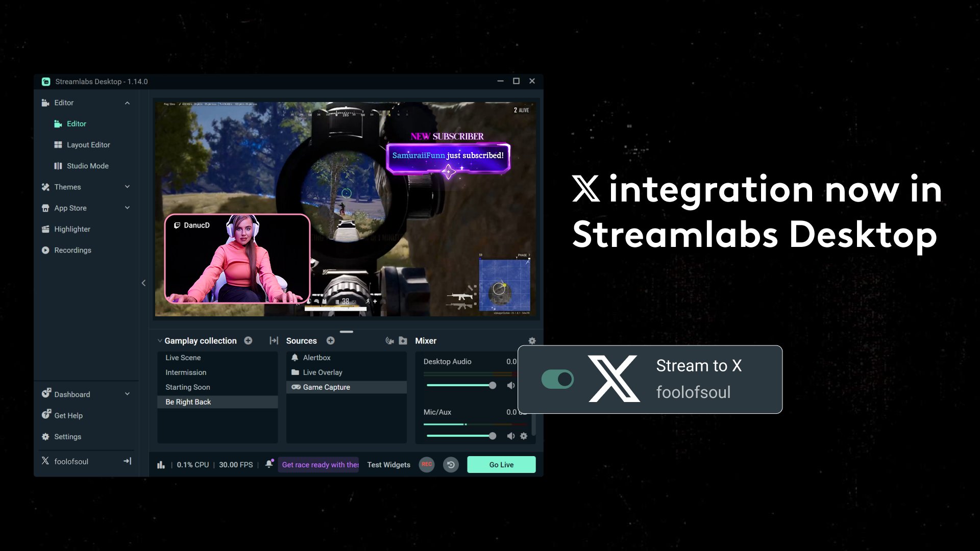
Task: Click the Studio Mode icon
Action: [x=57, y=165]
